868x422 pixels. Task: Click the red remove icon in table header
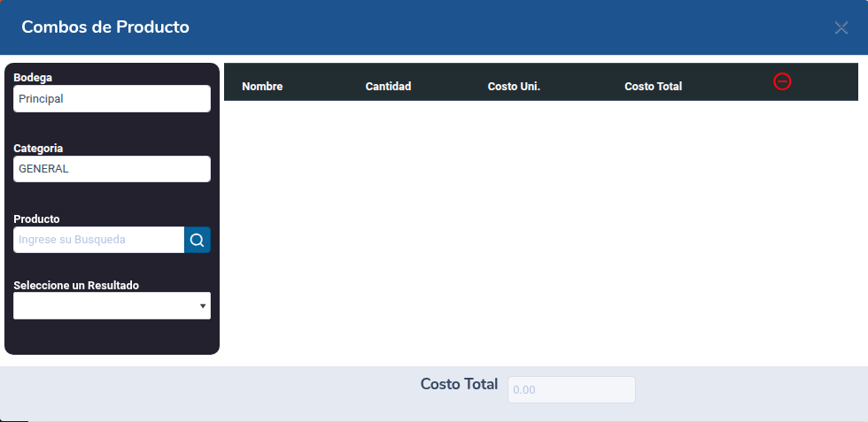point(781,82)
